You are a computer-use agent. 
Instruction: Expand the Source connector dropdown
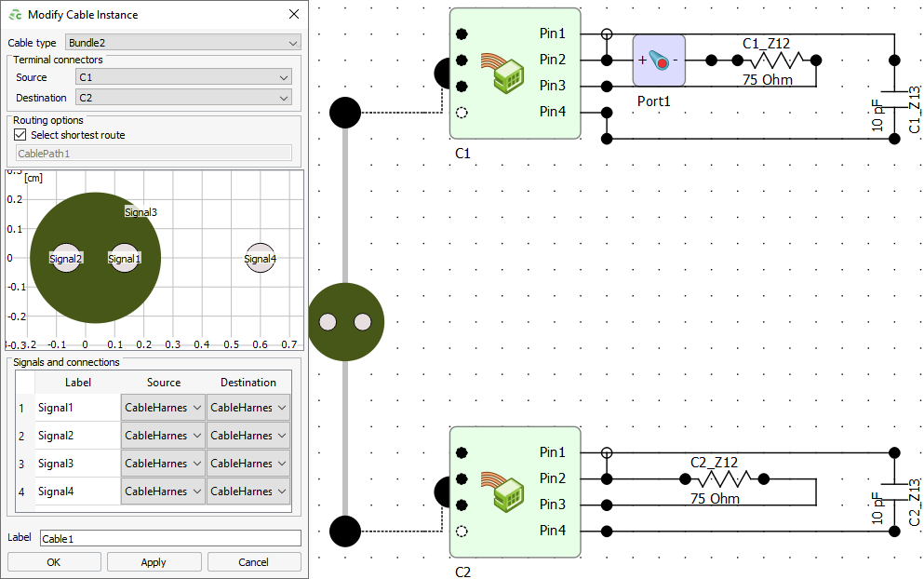point(183,77)
